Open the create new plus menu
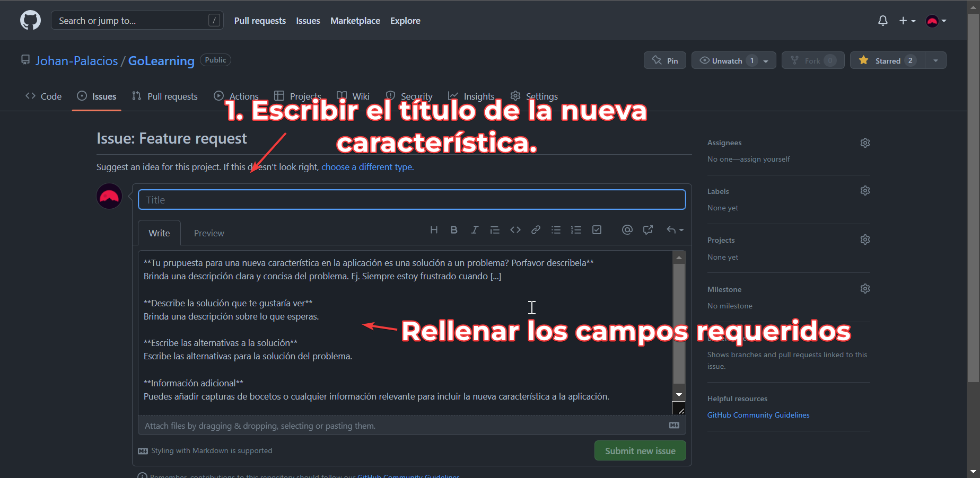 tap(907, 21)
